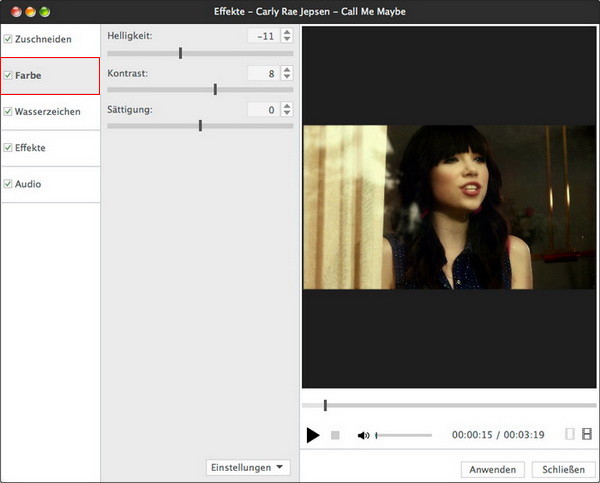Click the faded frame icon left of the filmstrip
600x483 pixels.
(x=570, y=434)
